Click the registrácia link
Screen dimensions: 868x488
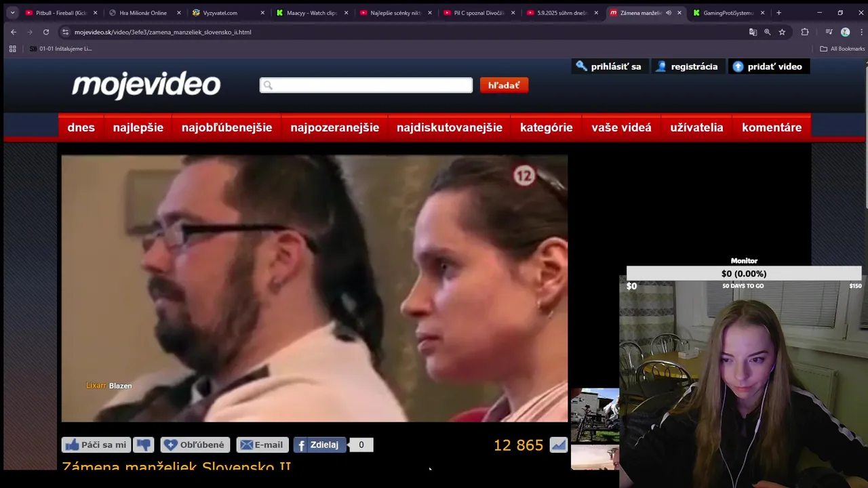[687, 66]
